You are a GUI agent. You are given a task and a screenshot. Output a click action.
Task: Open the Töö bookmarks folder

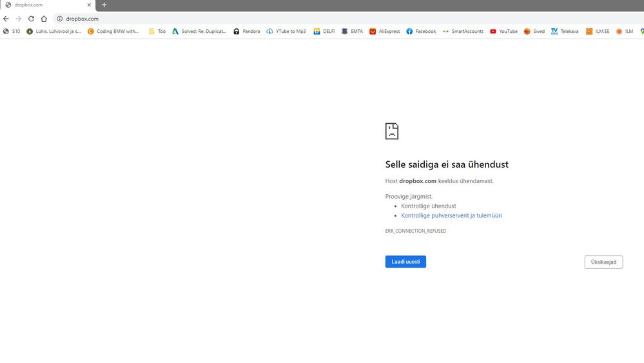157,31
